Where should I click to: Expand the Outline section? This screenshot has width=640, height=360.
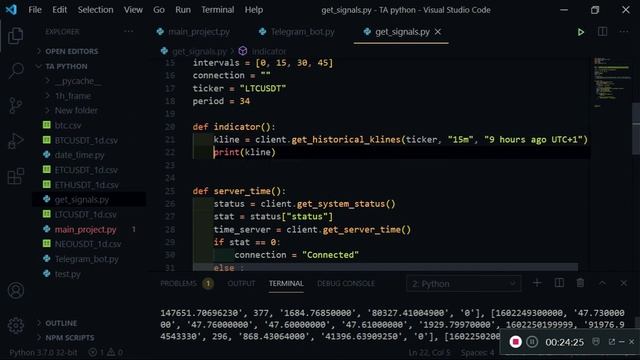tap(61, 323)
